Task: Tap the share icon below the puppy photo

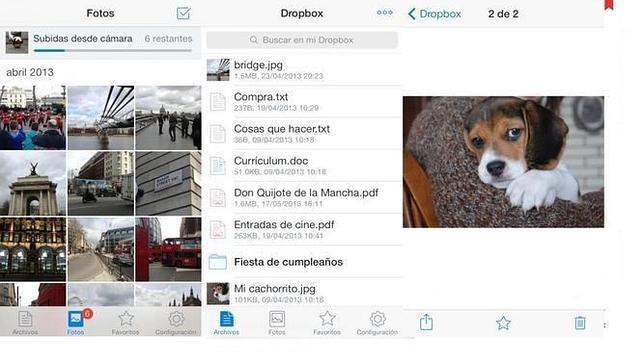Action: click(426, 322)
